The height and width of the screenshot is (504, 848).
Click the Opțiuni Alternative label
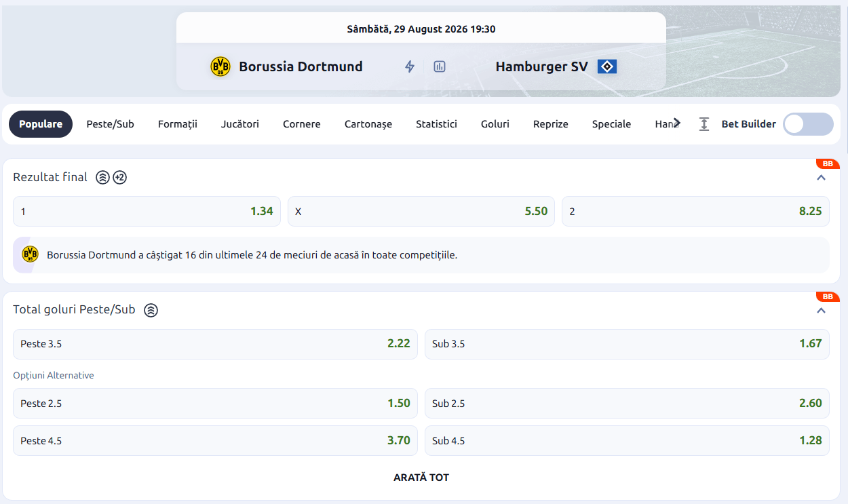click(54, 375)
